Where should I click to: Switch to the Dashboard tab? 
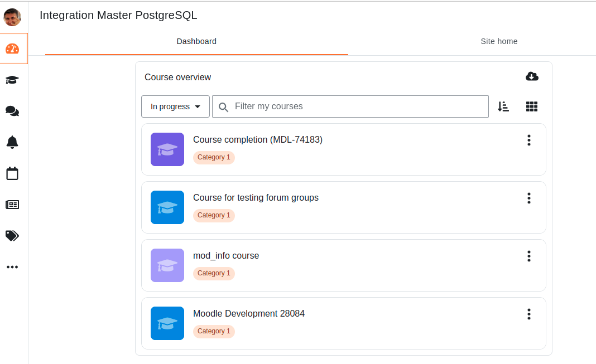(196, 41)
